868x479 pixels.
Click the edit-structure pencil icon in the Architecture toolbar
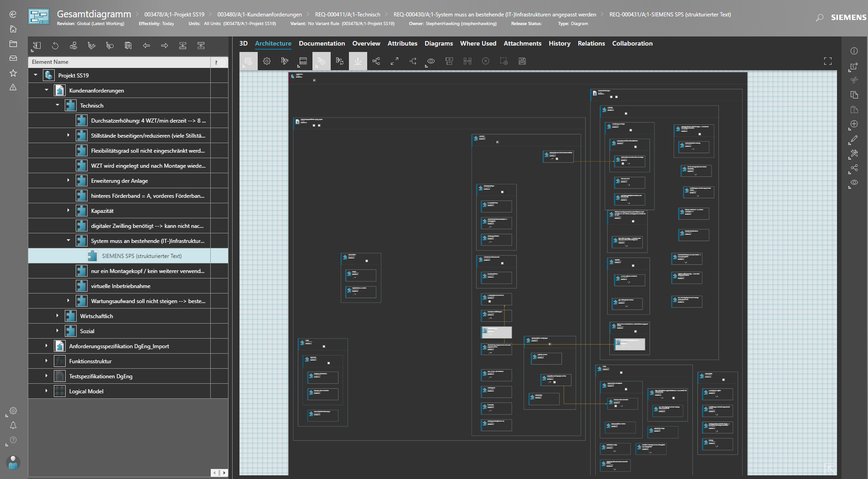285,61
